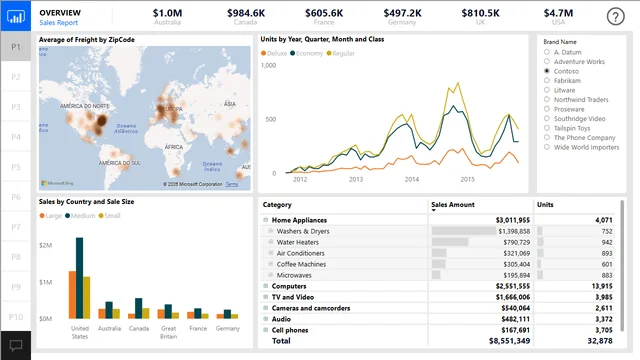Screen dimensions: 640x360
Task: Switch to page tab P2
Action: (16, 77)
